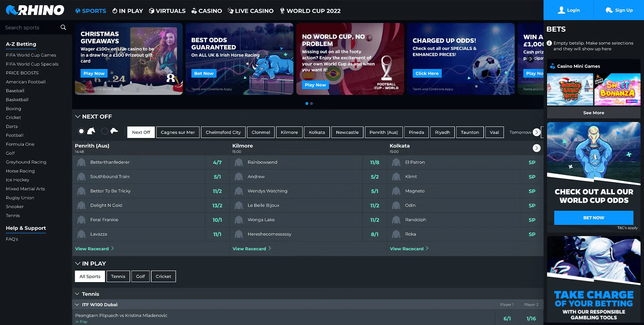Click See More under Casino Mini Games

point(594,113)
